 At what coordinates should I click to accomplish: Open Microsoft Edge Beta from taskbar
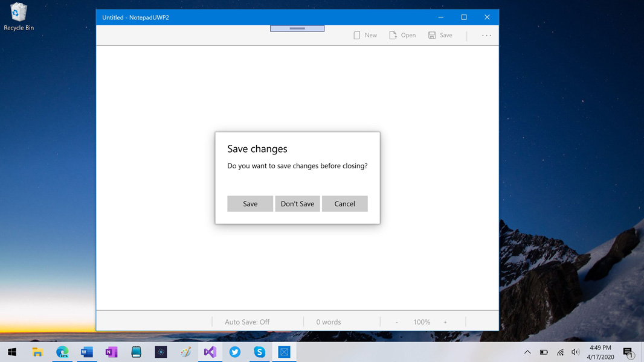(x=62, y=352)
